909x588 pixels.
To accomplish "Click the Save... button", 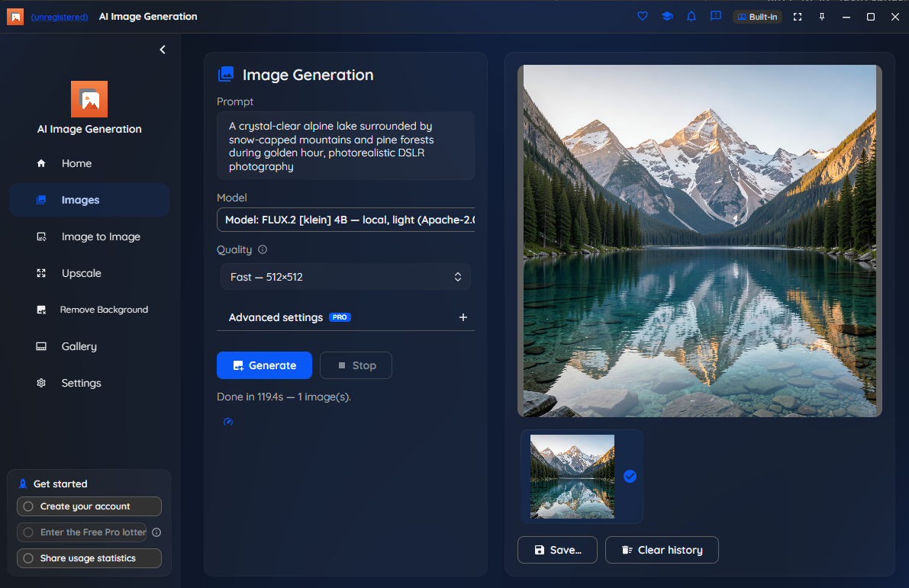I will click(x=557, y=550).
